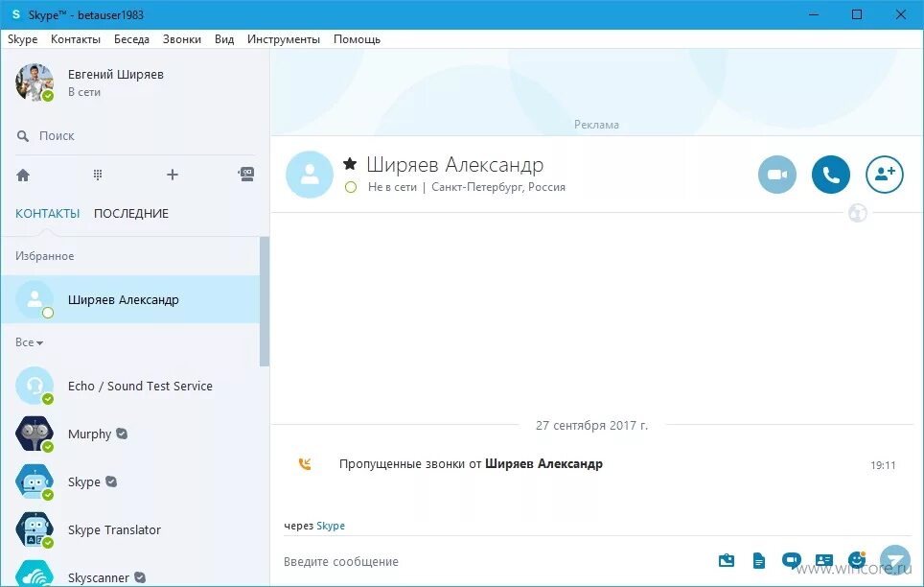This screenshot has height=587, width=924.
Task: Select Ширяев Александр in the favorites list
Action: pyautogui.click(x=130, y=299)
